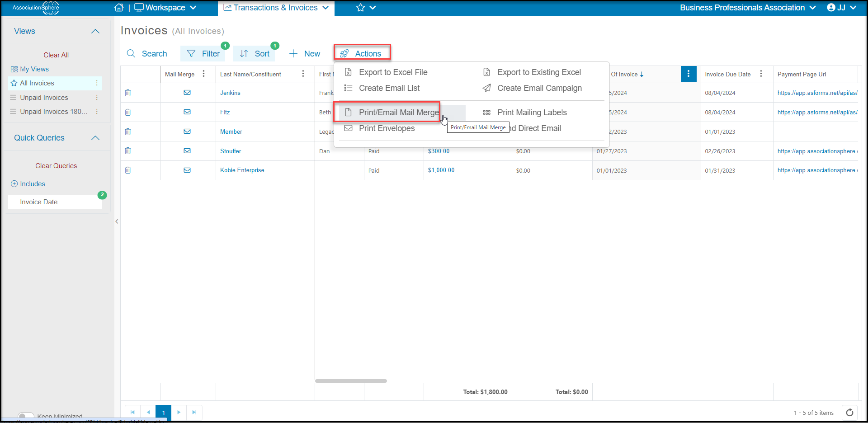Collapse the left sidebar with the arrow handle
Viewport: 868px width, 423px height.
[117, 221]
